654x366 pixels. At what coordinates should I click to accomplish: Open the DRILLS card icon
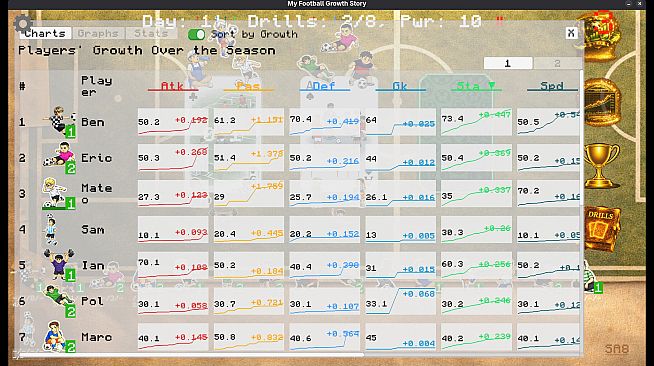(601, 229)
